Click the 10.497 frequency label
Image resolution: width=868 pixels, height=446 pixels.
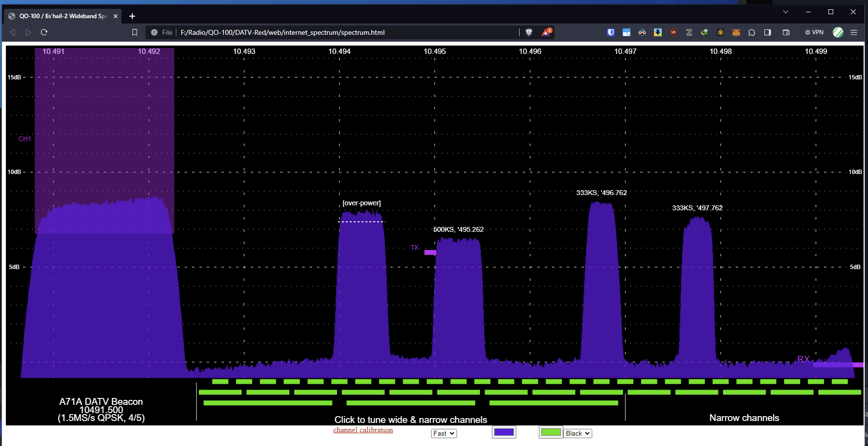click(626, 51)
